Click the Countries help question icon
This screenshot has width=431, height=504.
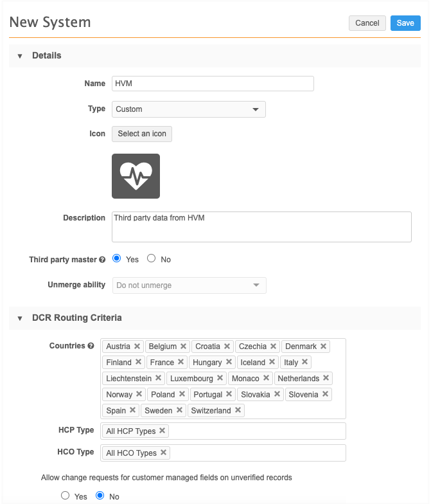(91, 346)
